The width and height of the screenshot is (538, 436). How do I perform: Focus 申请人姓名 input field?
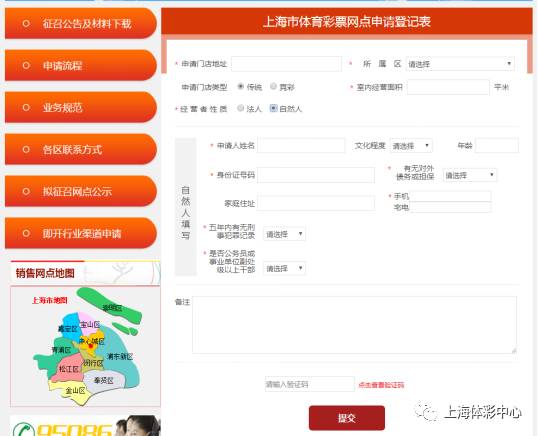coord(301,146)
